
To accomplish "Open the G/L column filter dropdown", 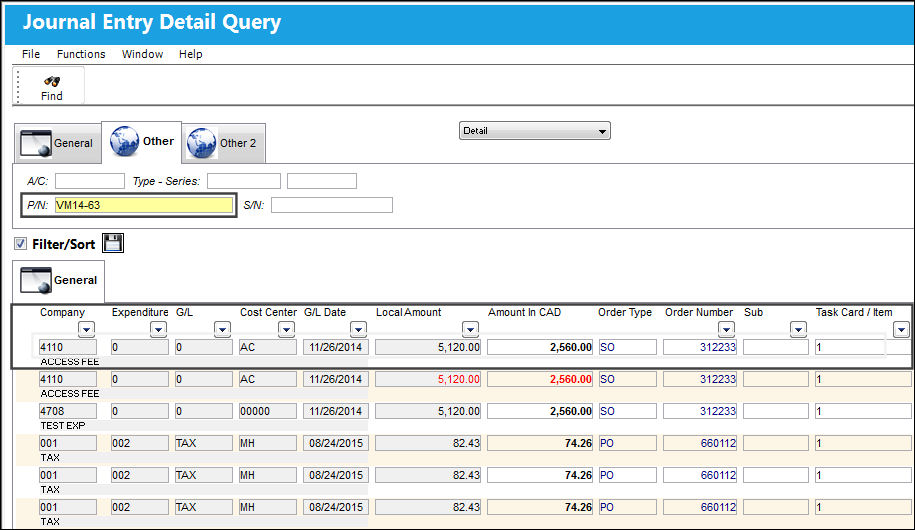I will coord(222,330).
